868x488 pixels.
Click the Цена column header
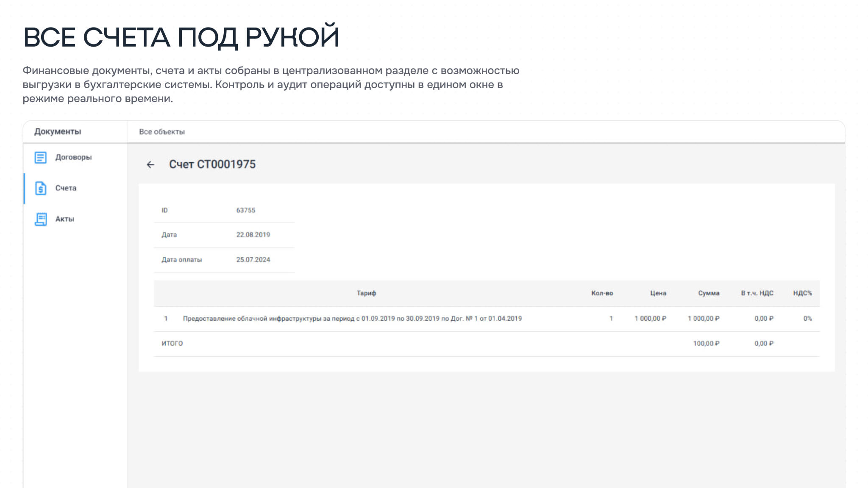658,293
